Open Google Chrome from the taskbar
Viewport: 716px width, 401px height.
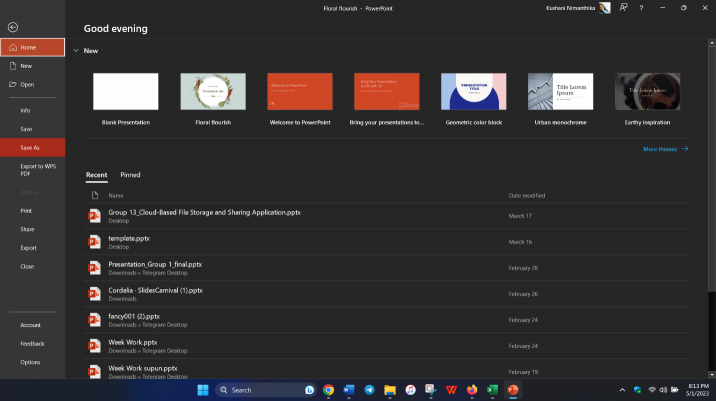click(x=328, y=390)
